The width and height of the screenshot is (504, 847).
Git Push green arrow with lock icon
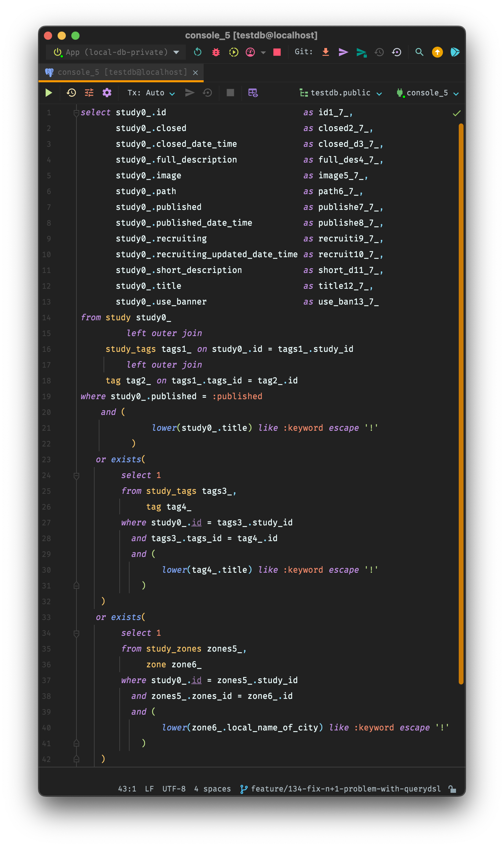[361, 52]
